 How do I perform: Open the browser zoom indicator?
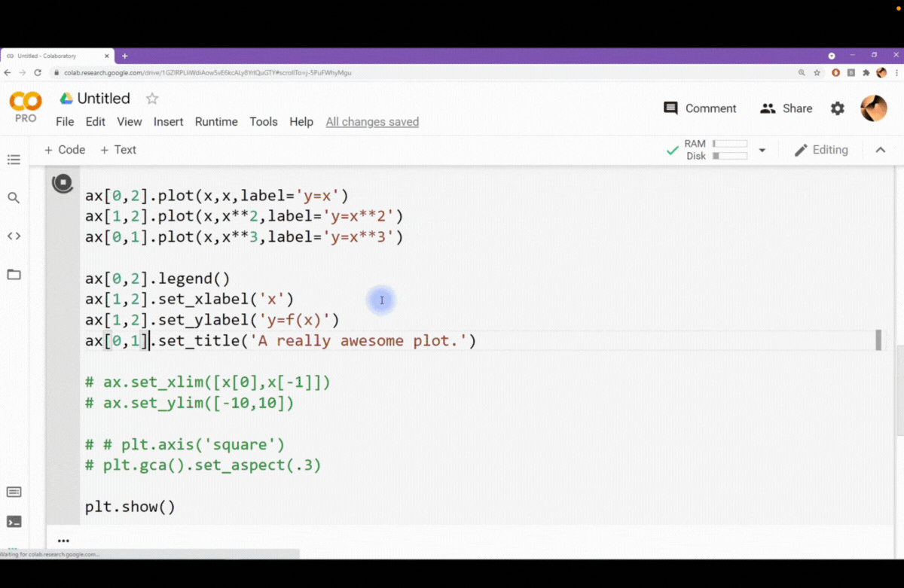click(x=802, y=73)
